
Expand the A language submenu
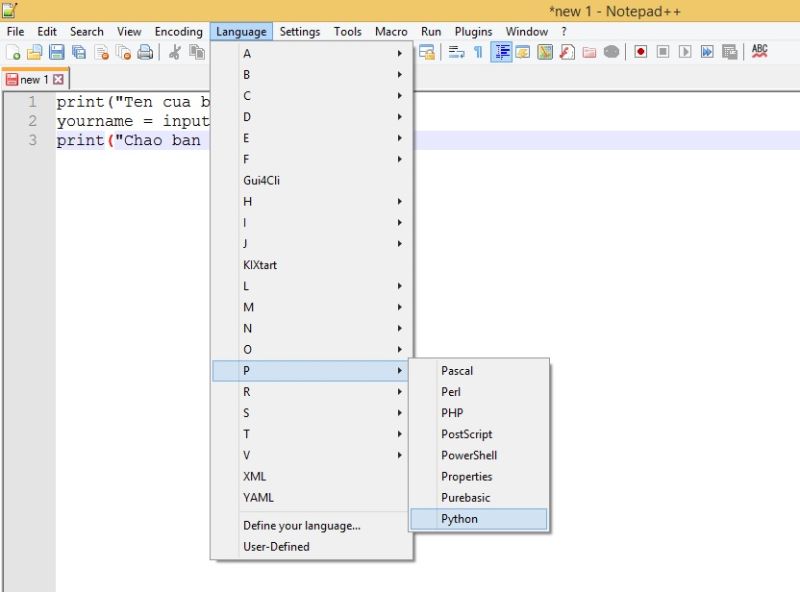pyautogui.click(x=300, y=53)
